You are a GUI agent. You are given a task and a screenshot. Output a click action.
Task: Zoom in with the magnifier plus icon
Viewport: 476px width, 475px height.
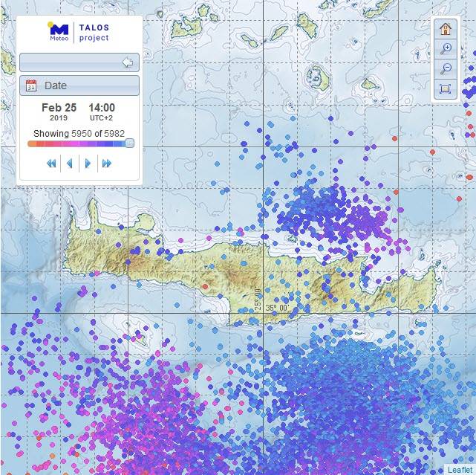pos(445,49)
